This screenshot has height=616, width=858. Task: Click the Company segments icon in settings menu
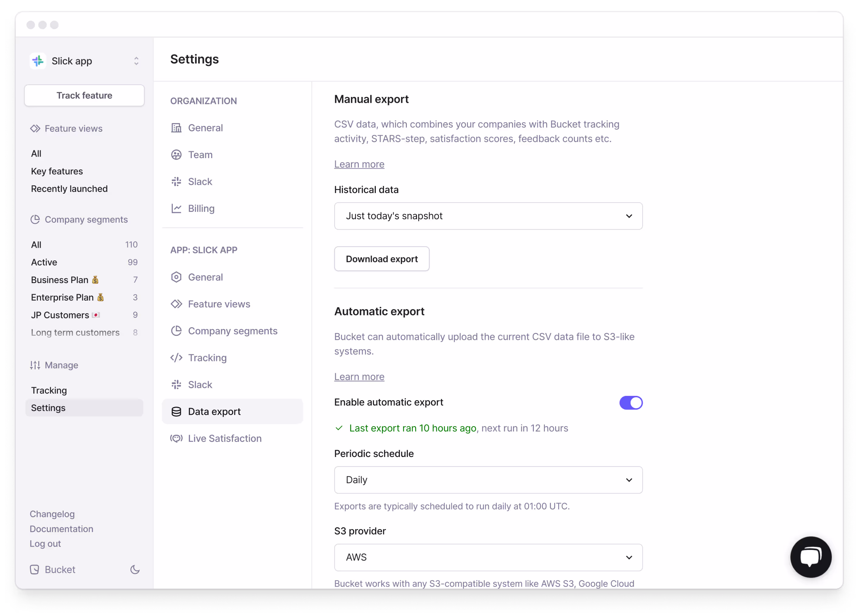[176, 331]
